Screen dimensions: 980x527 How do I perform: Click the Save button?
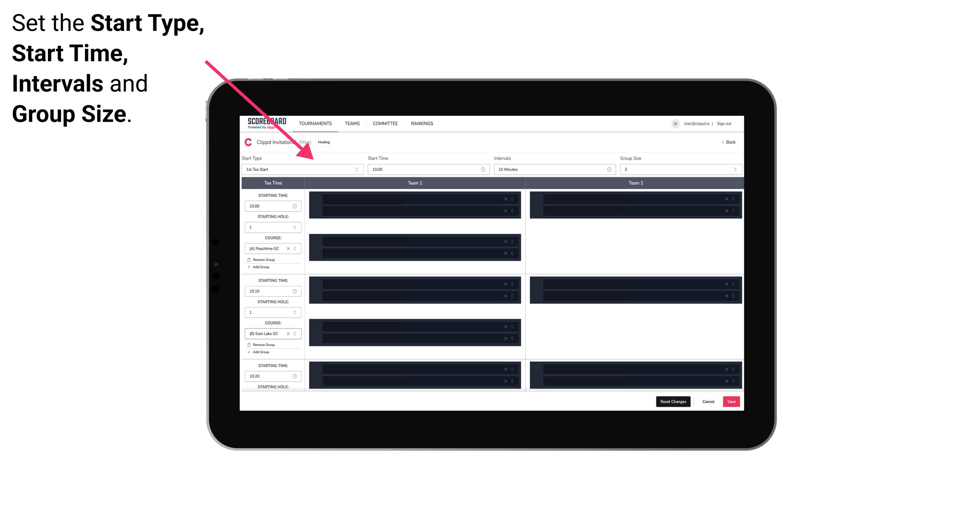point(731,401)
